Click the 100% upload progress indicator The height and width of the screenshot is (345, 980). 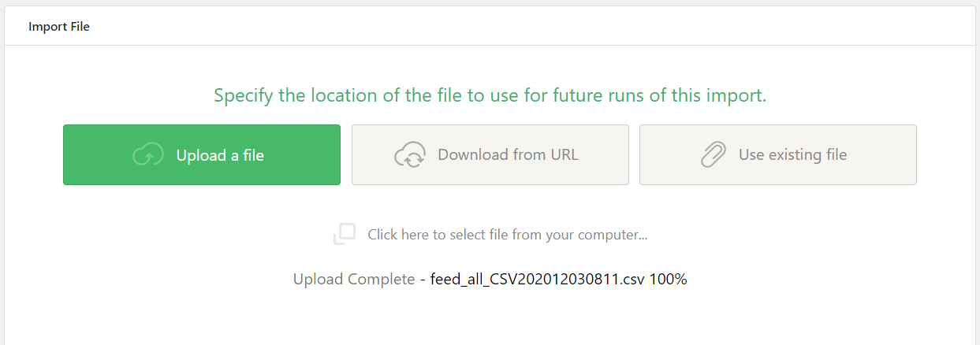coord(669,279)
